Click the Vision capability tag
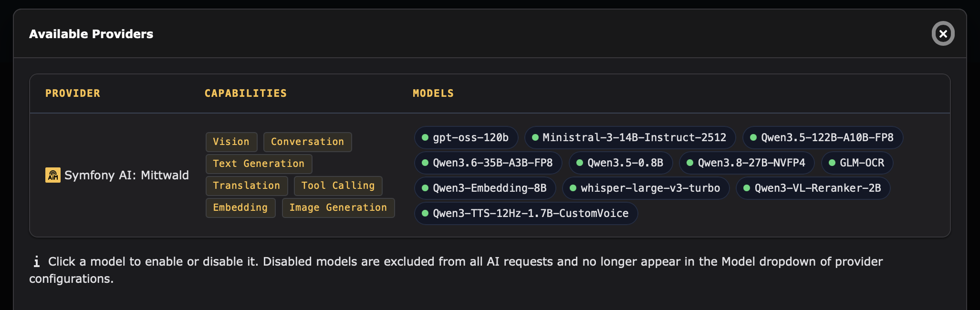980x310 pixels. tap(231, 142)
